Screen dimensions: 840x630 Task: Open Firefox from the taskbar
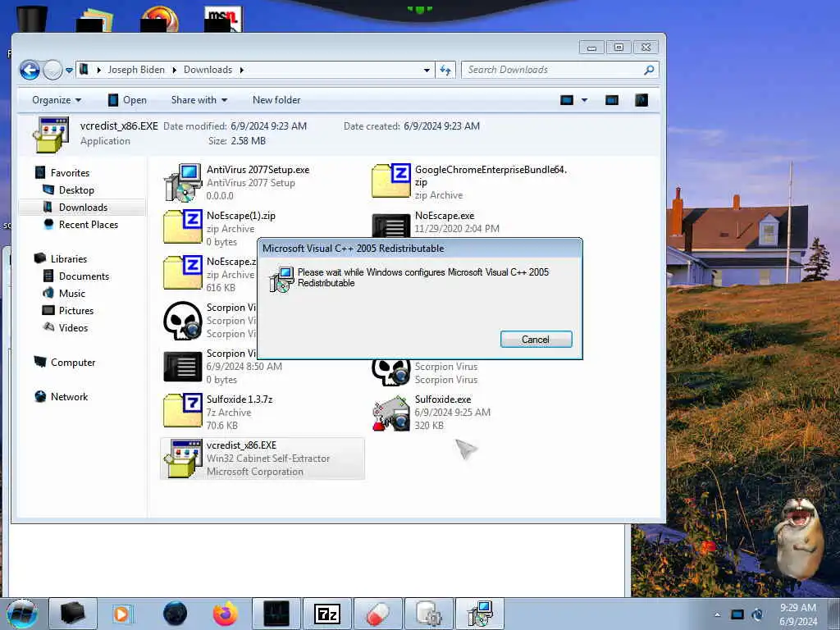click(226, 614)
